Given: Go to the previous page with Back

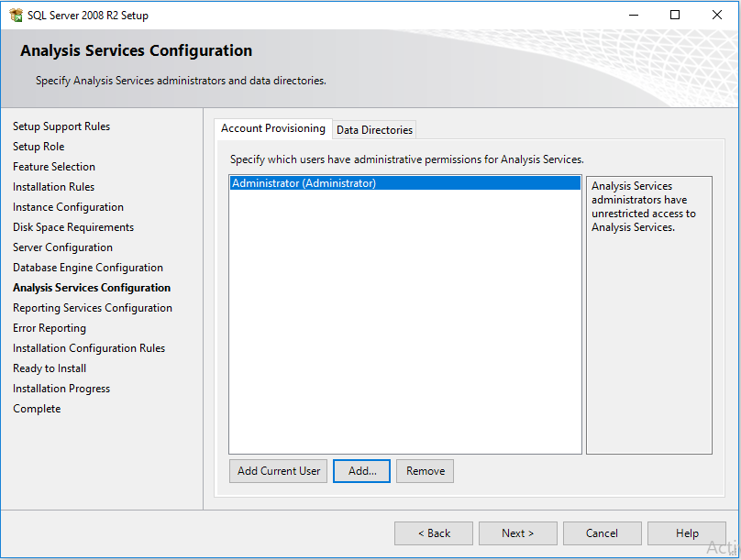Looking at the screenshot, I should (x=434, y=533).
